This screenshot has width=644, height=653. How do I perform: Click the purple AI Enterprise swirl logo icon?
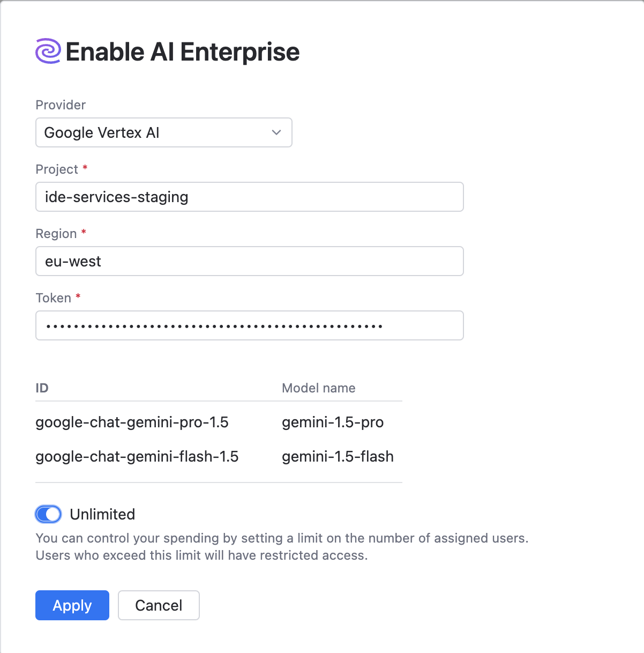tap(49, 51)
